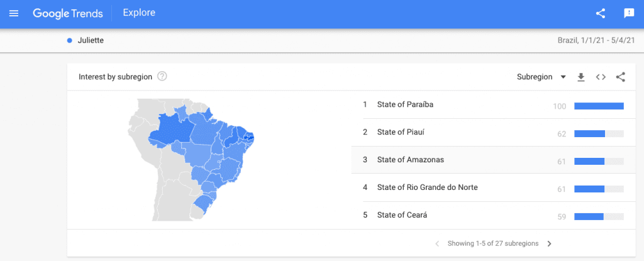Open the send feedback icon

point(629,14)
